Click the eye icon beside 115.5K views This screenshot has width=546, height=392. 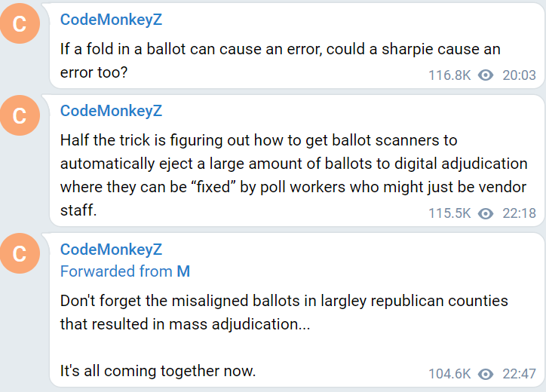pos(486,213)
